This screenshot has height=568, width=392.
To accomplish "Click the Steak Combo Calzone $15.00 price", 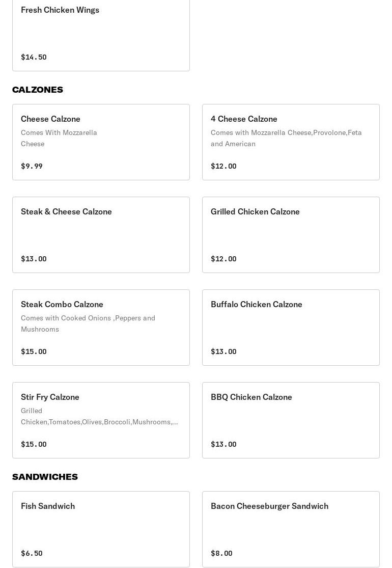I will pos(34,351).
